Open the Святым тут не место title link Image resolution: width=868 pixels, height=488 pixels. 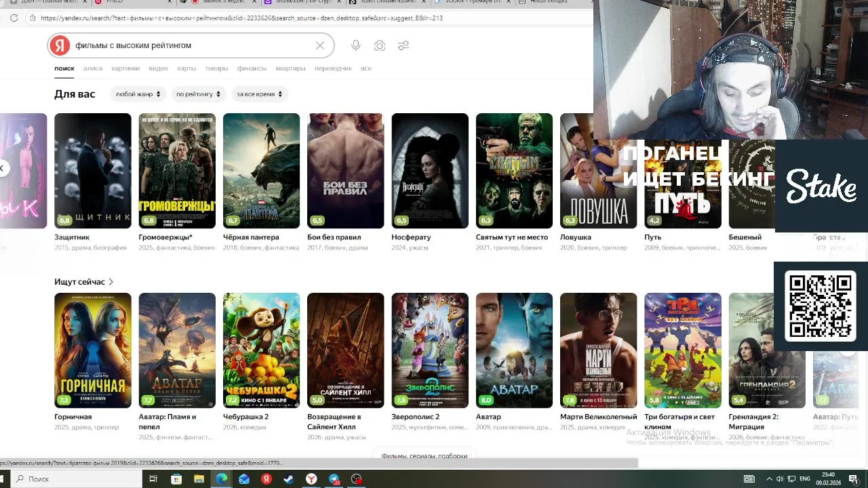point(512,237)
